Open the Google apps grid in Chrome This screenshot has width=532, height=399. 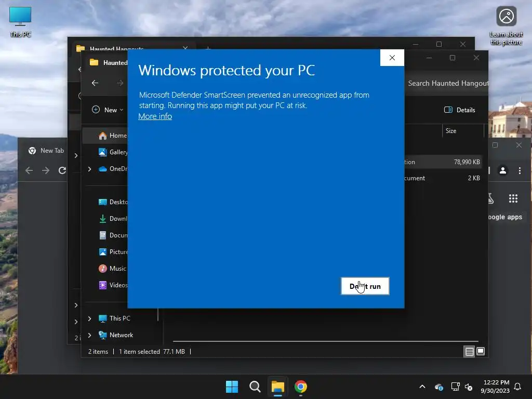coord(513,198)
